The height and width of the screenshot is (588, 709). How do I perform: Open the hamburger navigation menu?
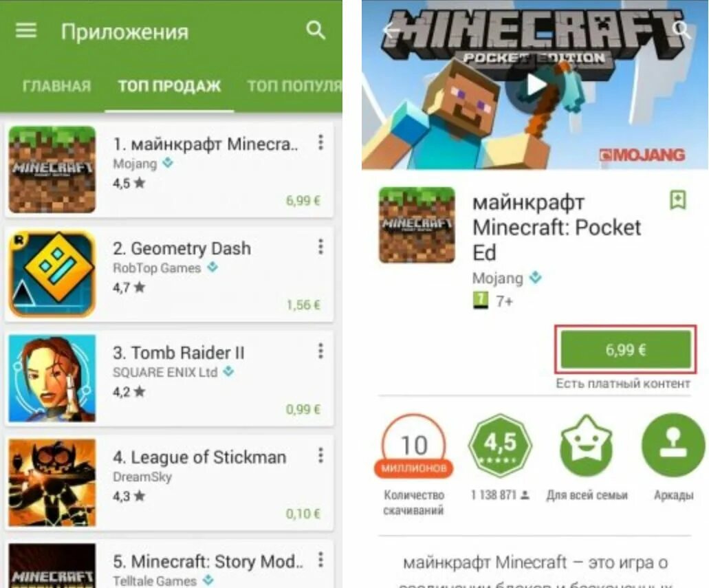point(25,31)
